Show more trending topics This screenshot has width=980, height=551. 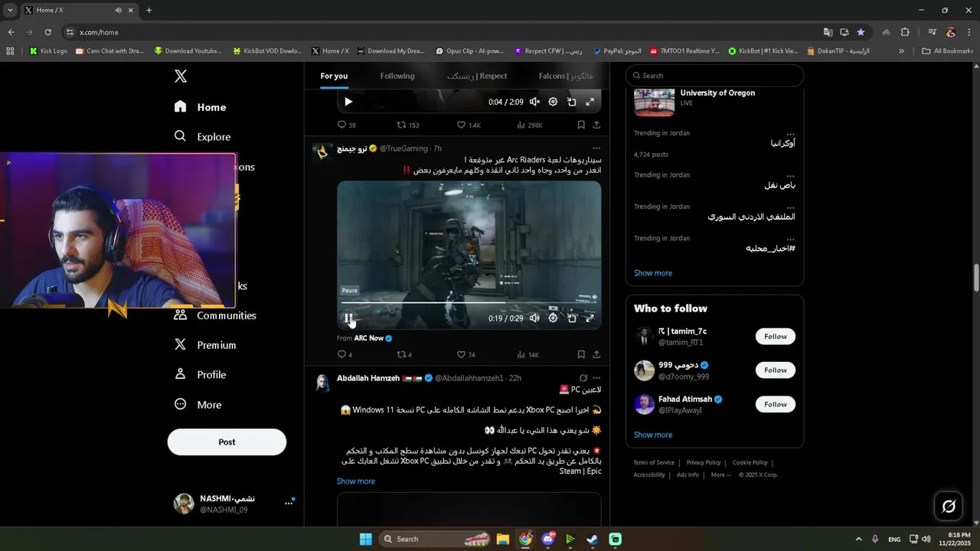click(x=653, y=273)
